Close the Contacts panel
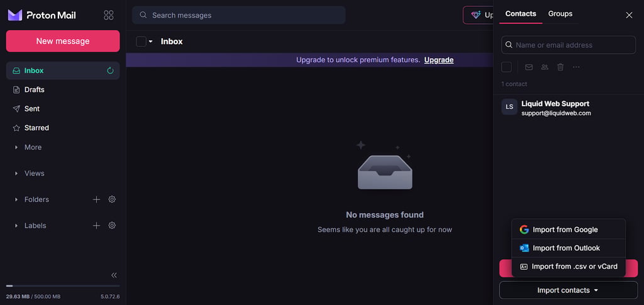 tap(629, 15)
